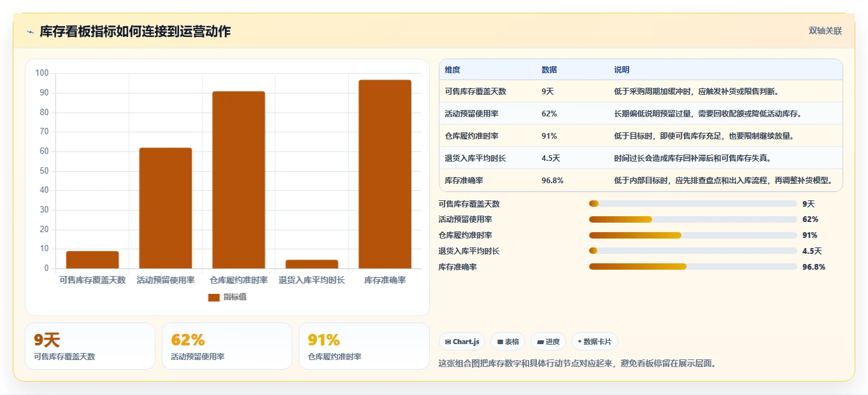868x395 pixels.
Task: Click the 可售库存覆盖天数 progress bar
Action: tap(693, 204)
